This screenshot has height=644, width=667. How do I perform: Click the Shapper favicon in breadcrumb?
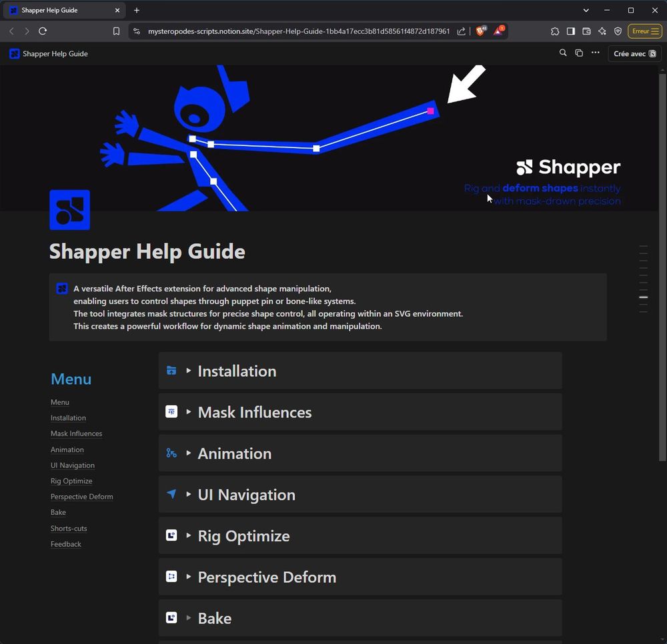coord(15,53)
